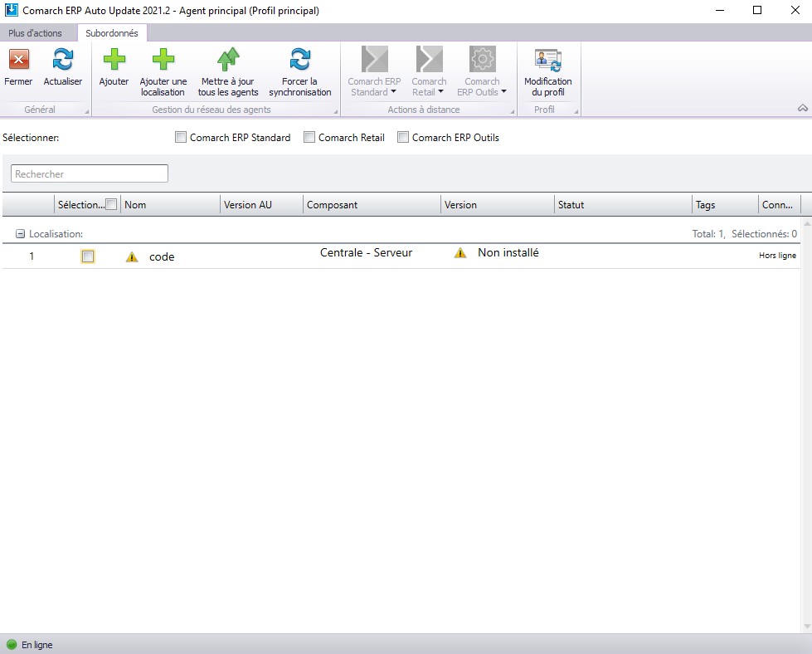The width and height of the screenshot is (812, 654).
Task: Click the En ligne status bar text
Action: (x=36, y=645)
